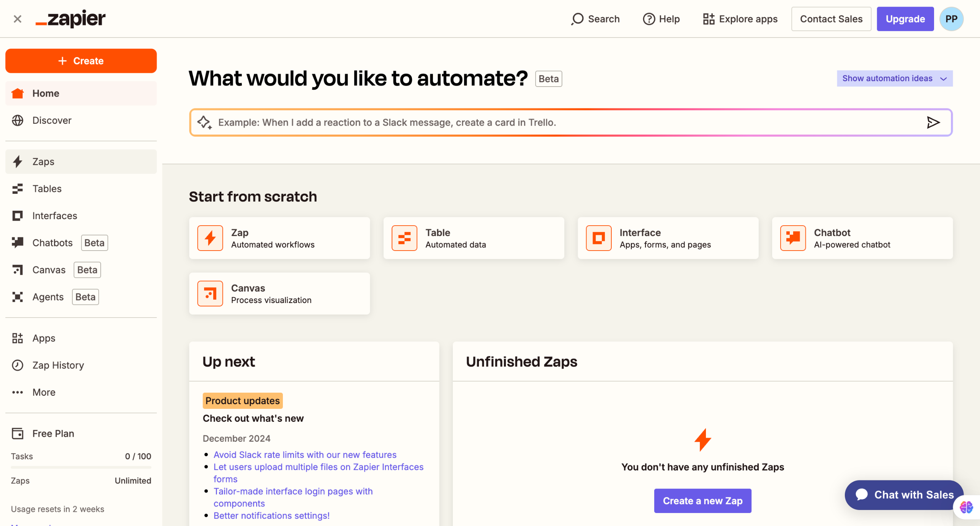Close the sidebar with the X icon

tap(17, 19)
